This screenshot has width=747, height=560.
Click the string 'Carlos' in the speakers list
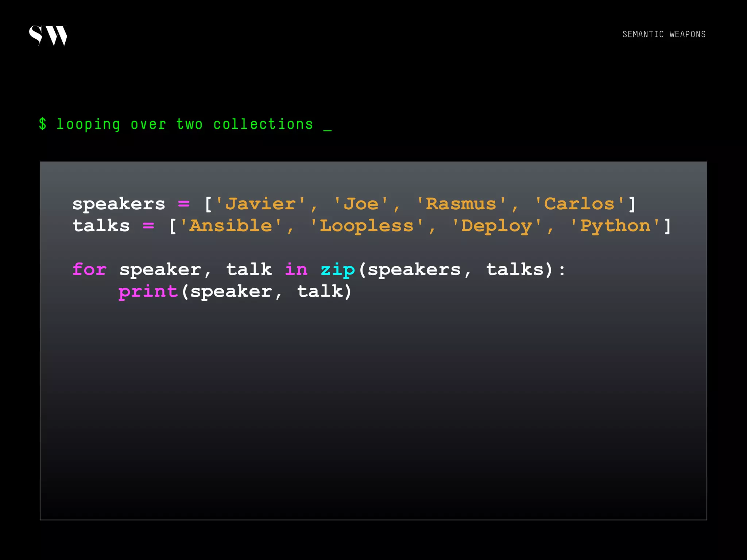click(x=580, y=204)
